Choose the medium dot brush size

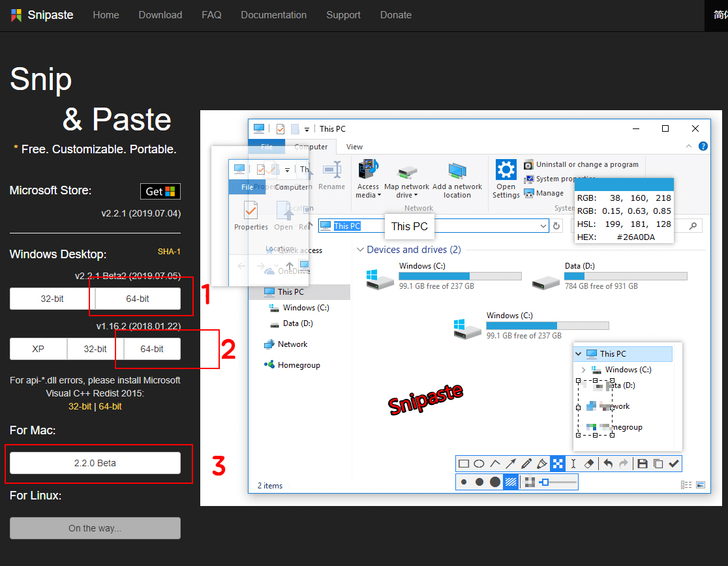pos(479,482)
